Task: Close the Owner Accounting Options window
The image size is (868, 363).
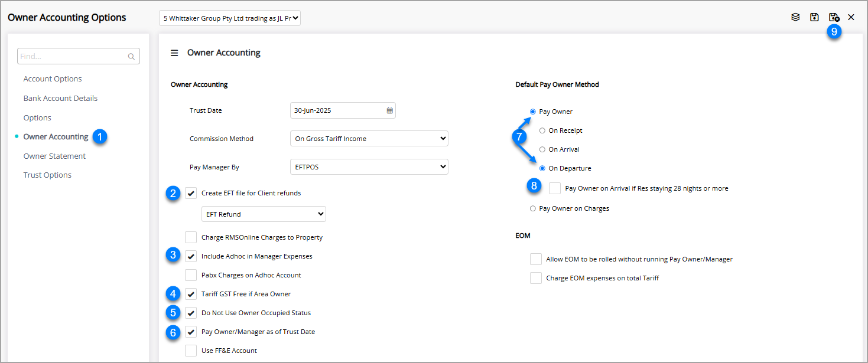Action: click(x=851, y=17)
